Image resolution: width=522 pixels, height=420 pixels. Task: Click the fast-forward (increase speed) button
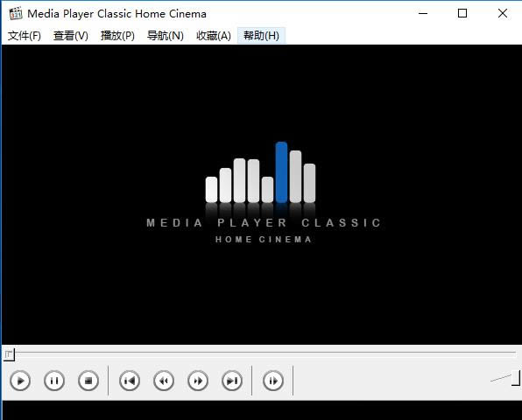(198, 381)
